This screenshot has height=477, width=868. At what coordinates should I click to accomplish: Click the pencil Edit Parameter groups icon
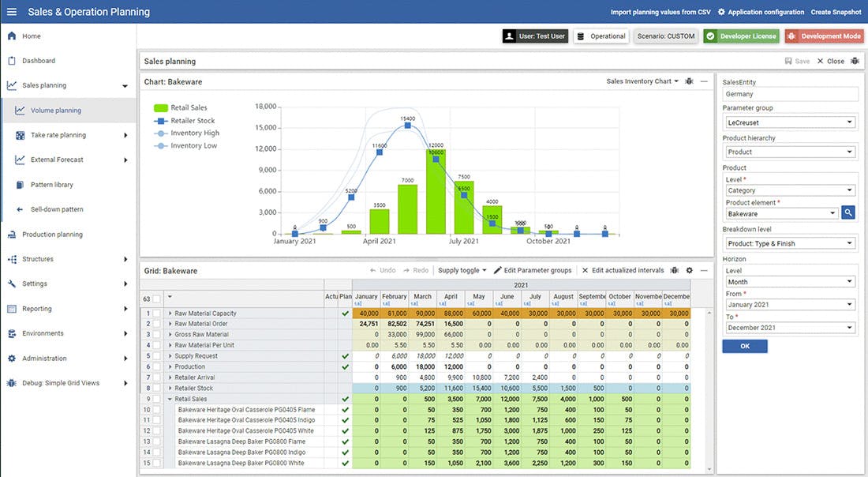498,270
